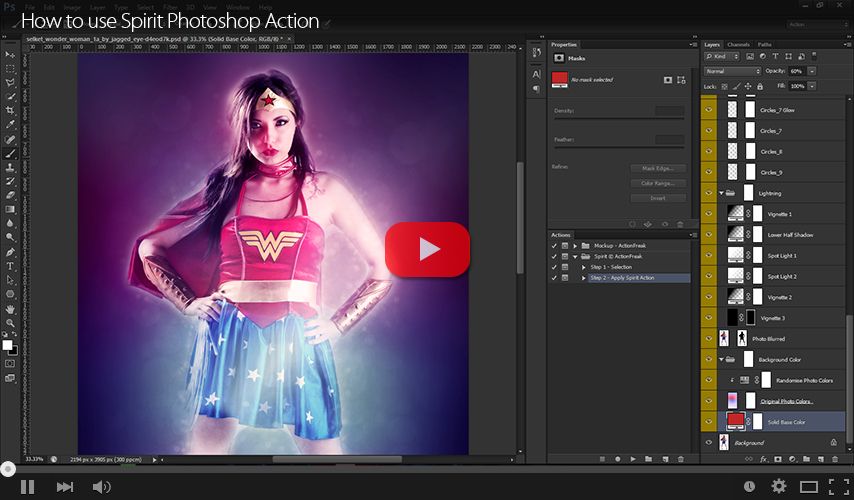Click the red YouTube play button
The height and width of the screenshot is (500, 854).
427,249
